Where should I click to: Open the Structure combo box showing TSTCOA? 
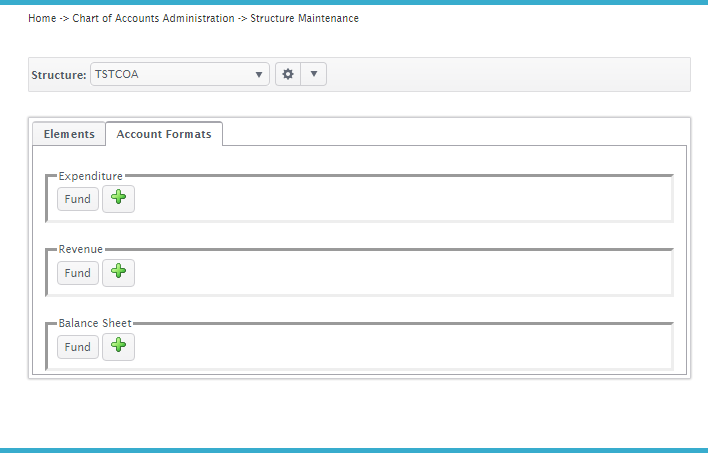pos(180,74)
